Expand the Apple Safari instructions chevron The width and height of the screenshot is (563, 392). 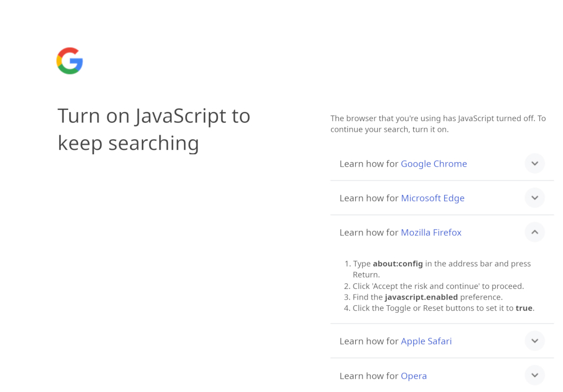coord(535,341)
